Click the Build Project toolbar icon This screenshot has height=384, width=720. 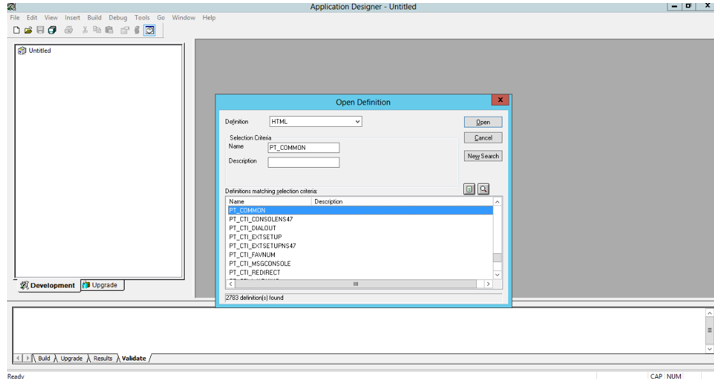(x=137, y=30)
